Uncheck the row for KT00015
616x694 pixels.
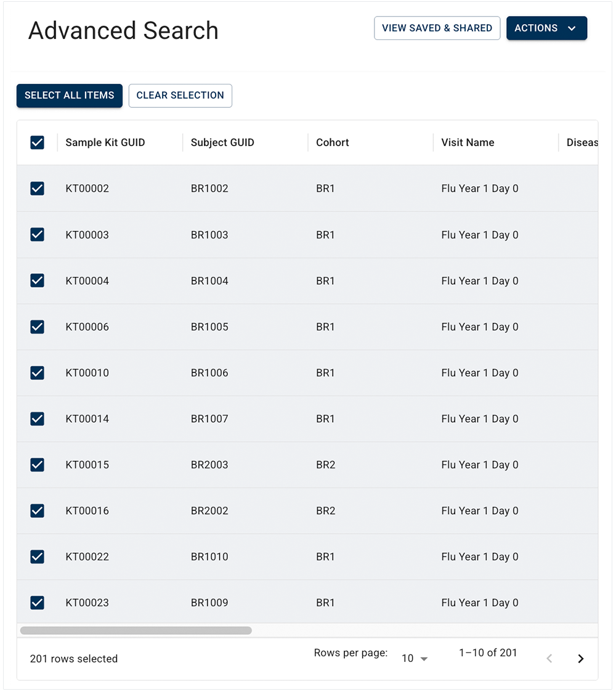tap(38, 465)
